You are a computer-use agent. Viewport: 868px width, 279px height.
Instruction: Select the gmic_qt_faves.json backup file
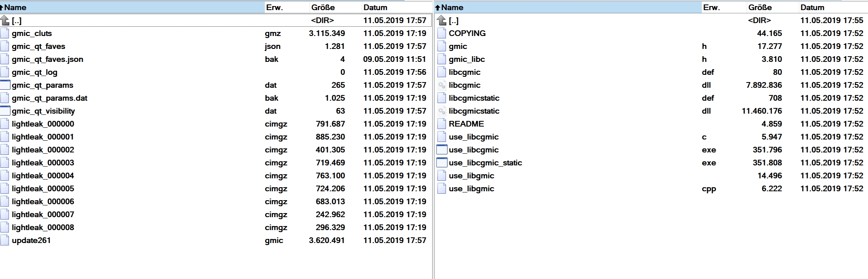pyautogui.click(x=47, y=59)
